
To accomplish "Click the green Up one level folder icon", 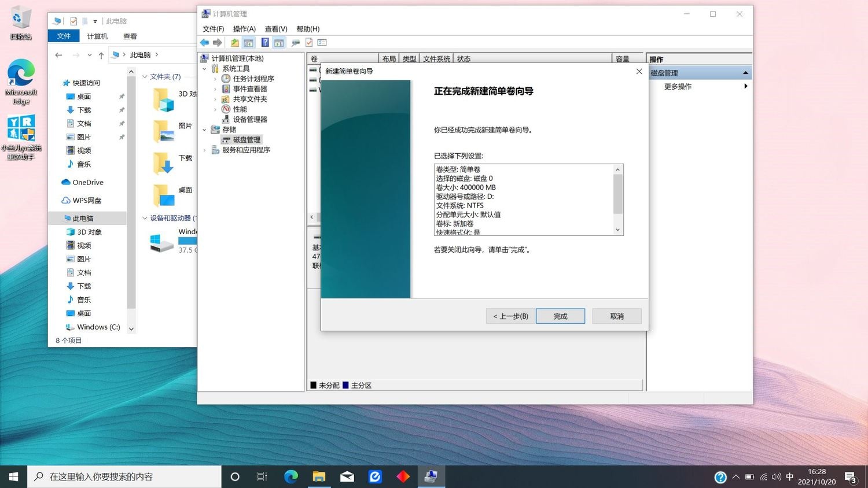I will [234, 43].
